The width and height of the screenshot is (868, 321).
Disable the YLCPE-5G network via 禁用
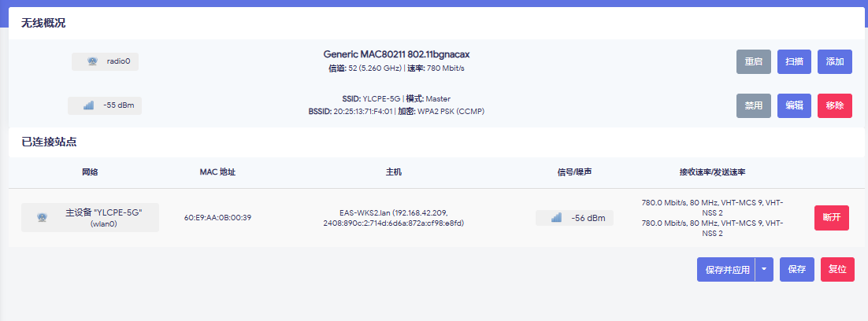(x=753, y=105)
